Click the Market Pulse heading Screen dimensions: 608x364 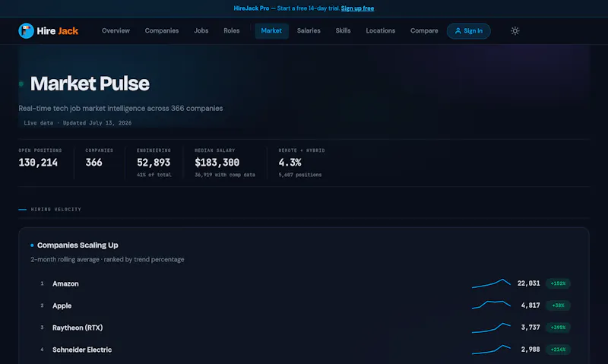click(90, 84)
